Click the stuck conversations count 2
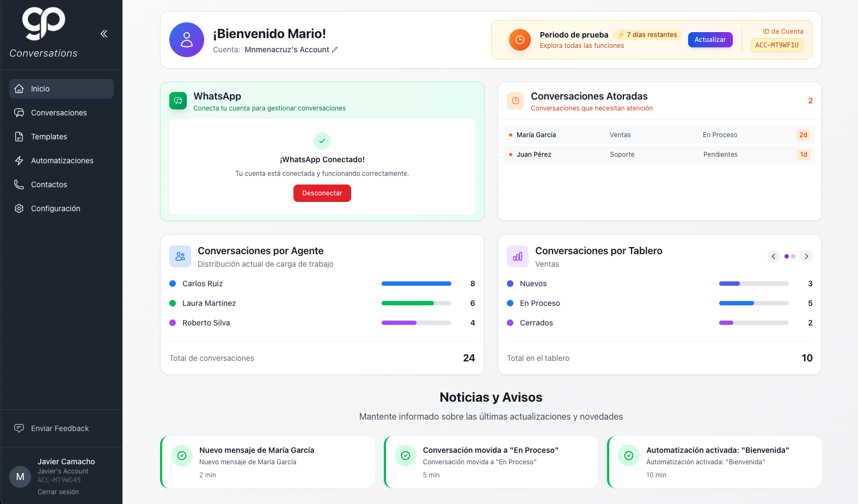The image size is (858, 504). pyautogui.click(x=810, y=101)
